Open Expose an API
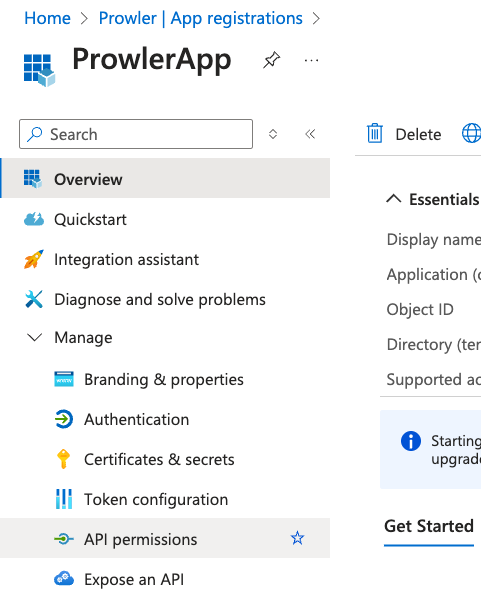The width and height of the screenshot is (481, 608). tap(165, 579)
